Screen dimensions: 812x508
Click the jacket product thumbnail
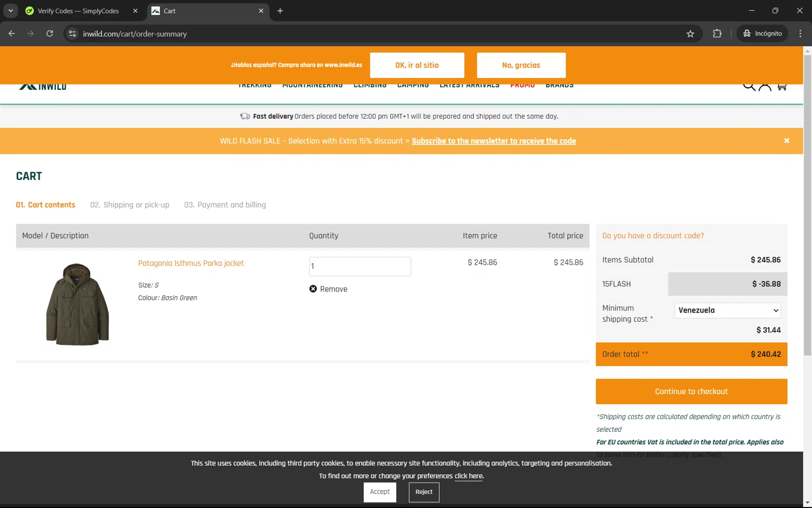click(x=77, y=304)
